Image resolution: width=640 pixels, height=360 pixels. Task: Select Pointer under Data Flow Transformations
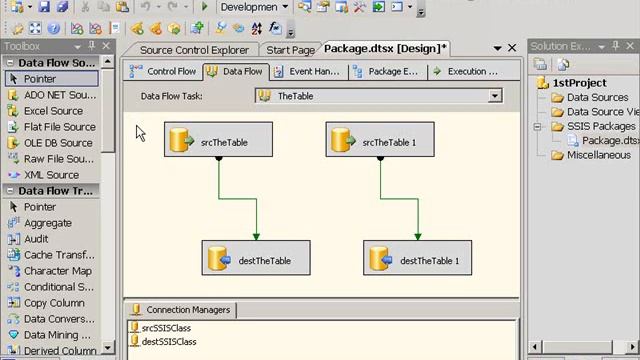52,207
